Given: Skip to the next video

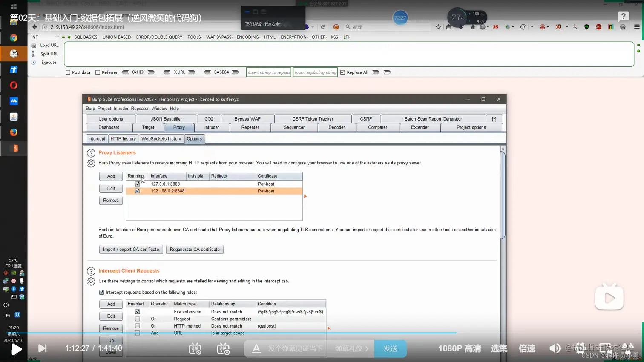Looking at the screenshot, I should [42, 348].
